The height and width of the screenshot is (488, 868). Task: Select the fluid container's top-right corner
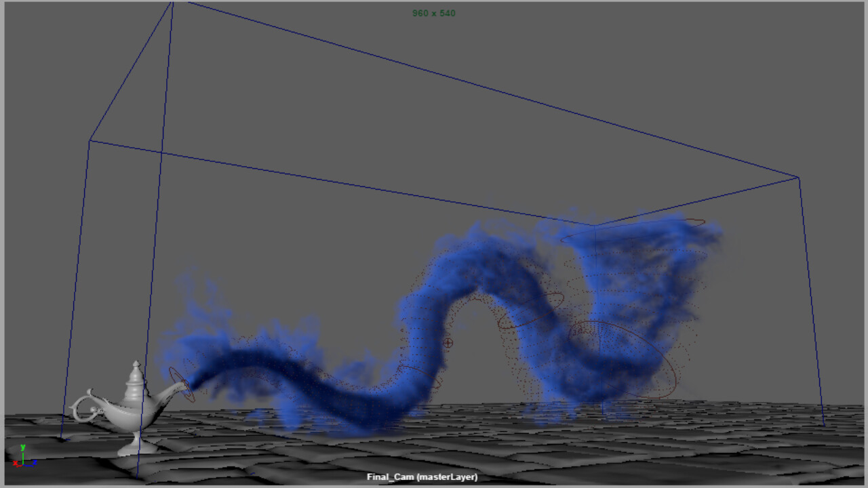(x=798, y=178)
